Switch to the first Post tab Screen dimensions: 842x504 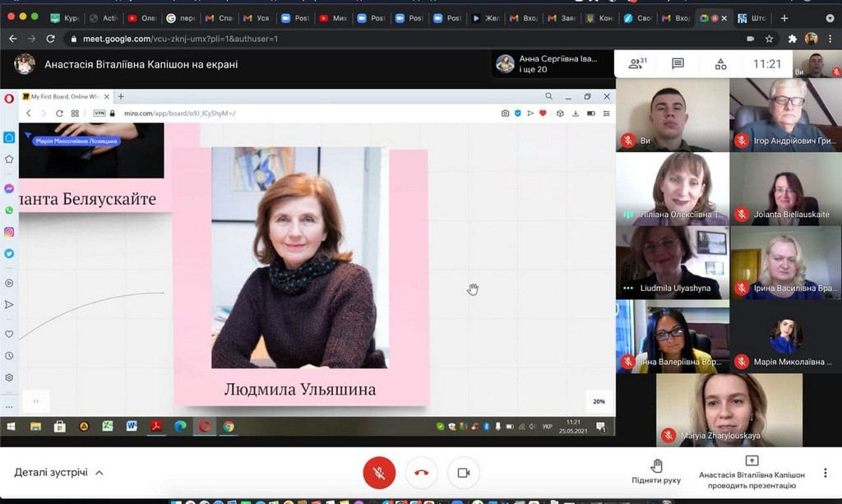tap(296, 18)
